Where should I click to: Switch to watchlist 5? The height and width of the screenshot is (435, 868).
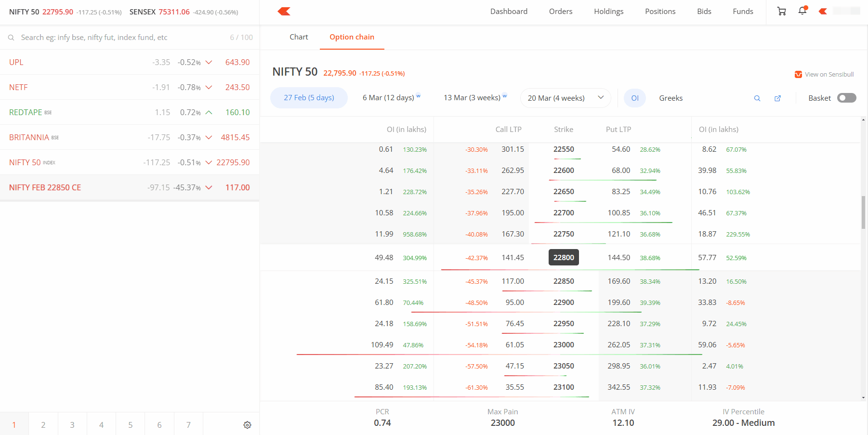click(130, 425)
